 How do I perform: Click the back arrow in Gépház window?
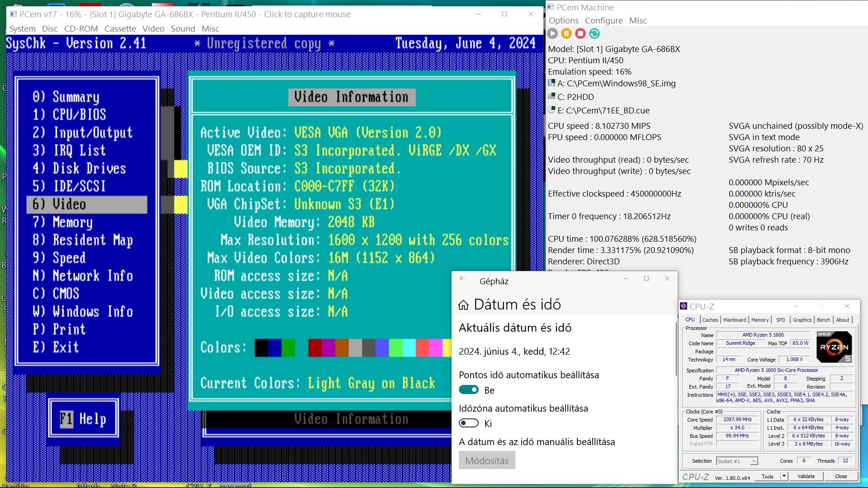pos(462,278)
